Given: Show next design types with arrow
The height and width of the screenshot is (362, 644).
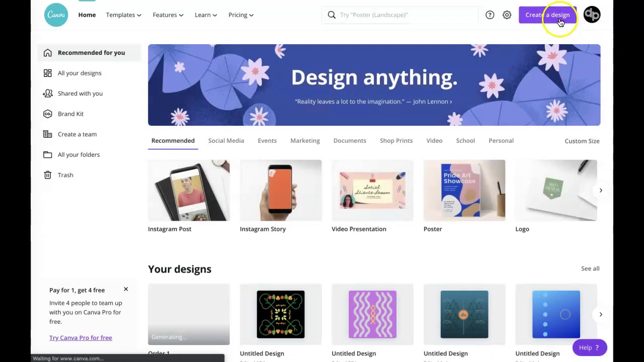Looking at the screenshot, I should [600, 191].
